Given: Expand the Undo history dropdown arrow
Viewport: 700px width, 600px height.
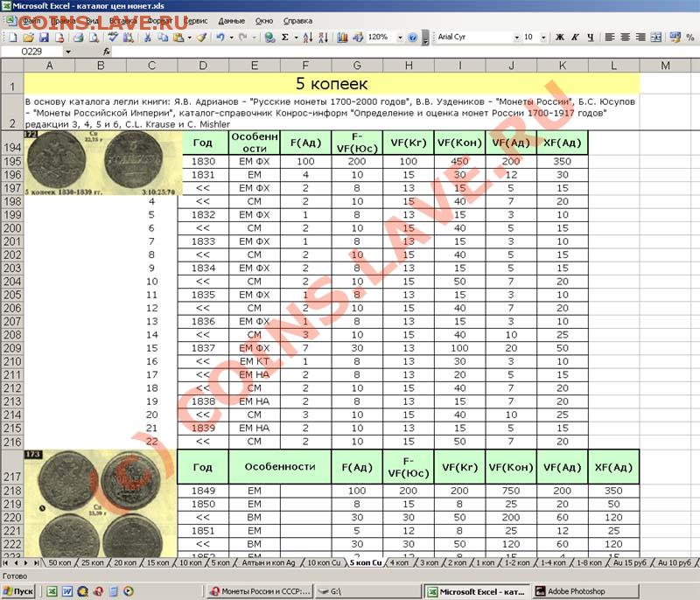Looking at the screenshot, I should tap(231, 38).
